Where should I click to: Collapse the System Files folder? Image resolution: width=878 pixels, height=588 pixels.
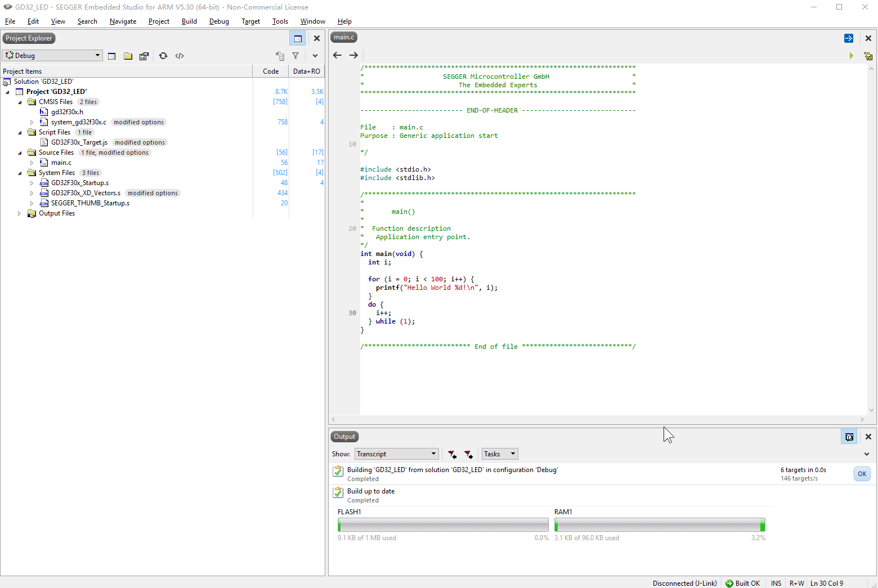click(x=20, y=173)
